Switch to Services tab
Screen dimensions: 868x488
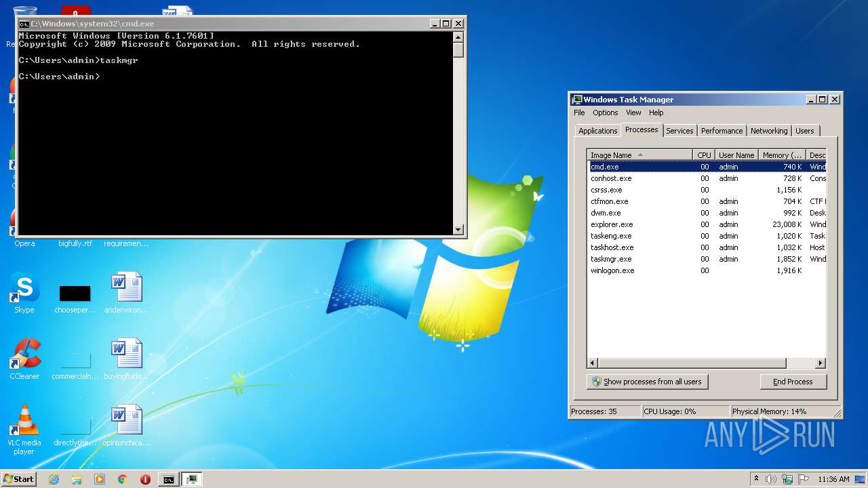pos(679,131)
